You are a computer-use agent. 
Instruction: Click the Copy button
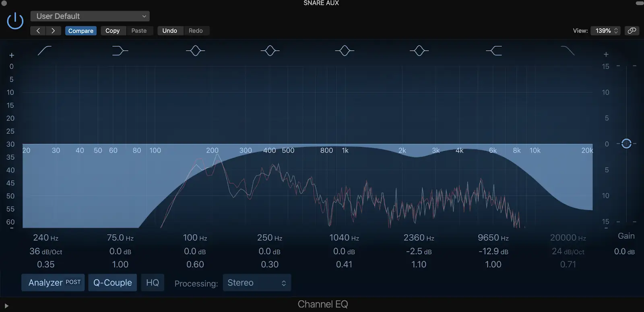[113, 31]
